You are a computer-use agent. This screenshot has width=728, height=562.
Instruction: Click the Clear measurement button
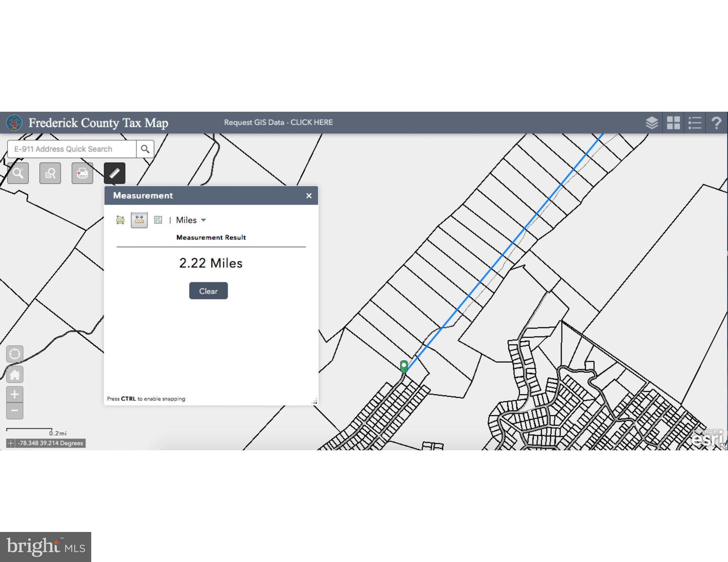[x=208, y=291]
